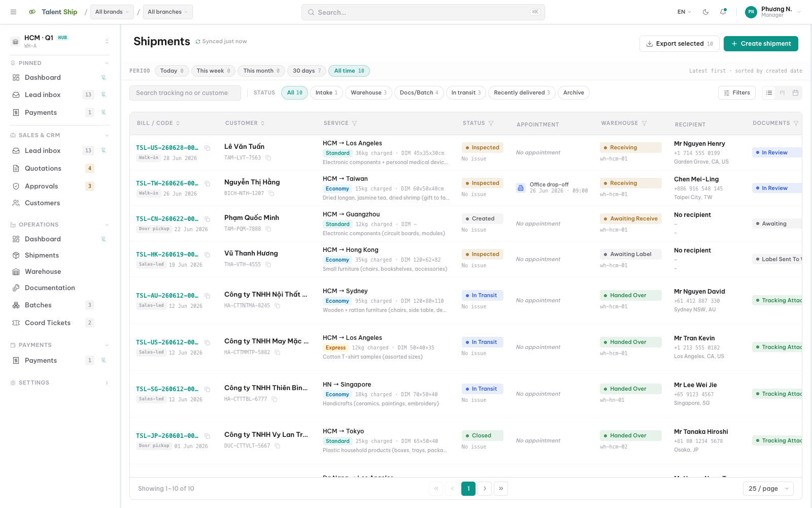Image resolution: width=812 pixels, height=508 pixels.
Task: Select the This week period filter
Action: point(213,71)
